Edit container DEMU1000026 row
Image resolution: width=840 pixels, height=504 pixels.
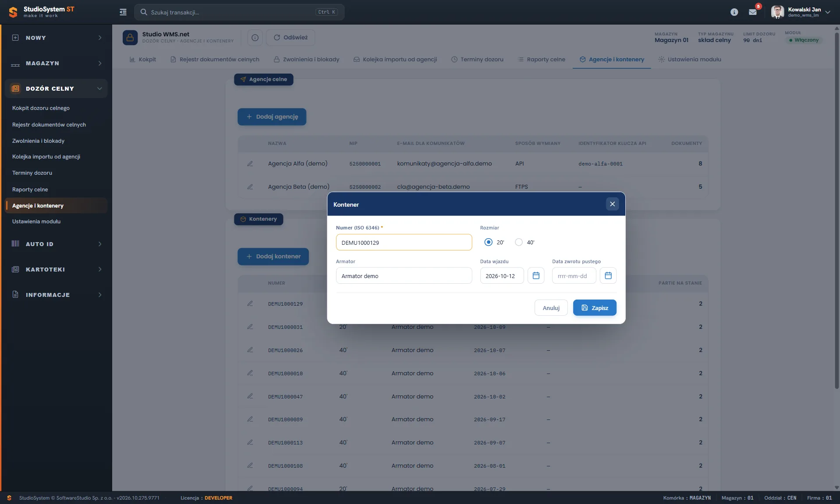(250, 350)
